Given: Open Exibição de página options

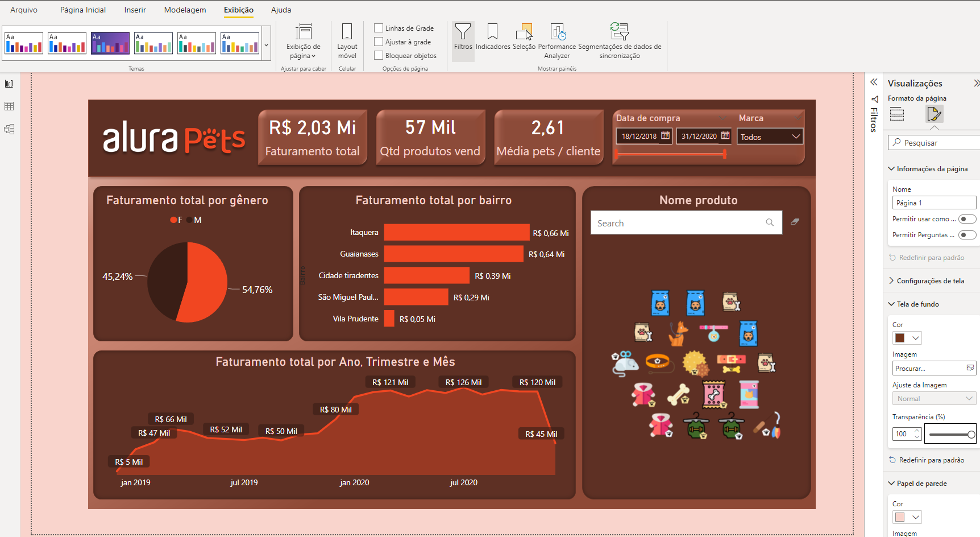Looking at the screenshot, I should (303, 41).
